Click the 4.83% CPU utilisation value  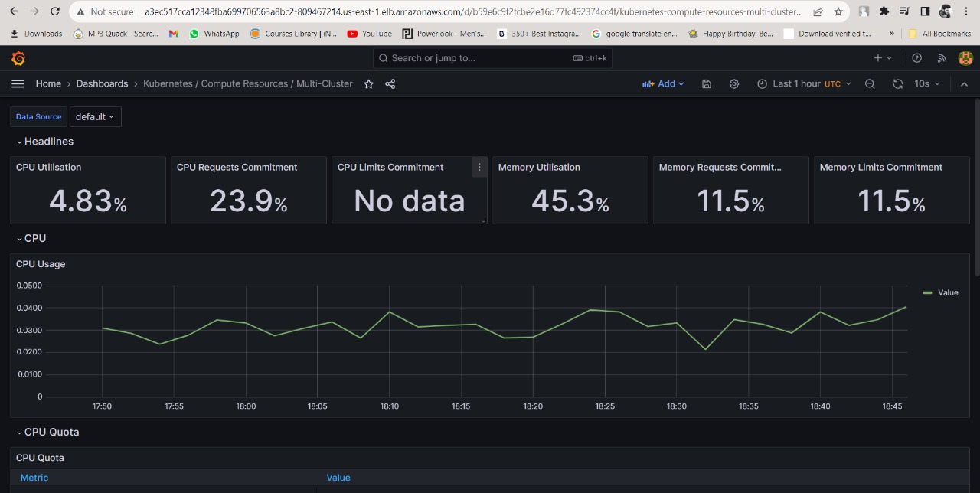point(88,201)
